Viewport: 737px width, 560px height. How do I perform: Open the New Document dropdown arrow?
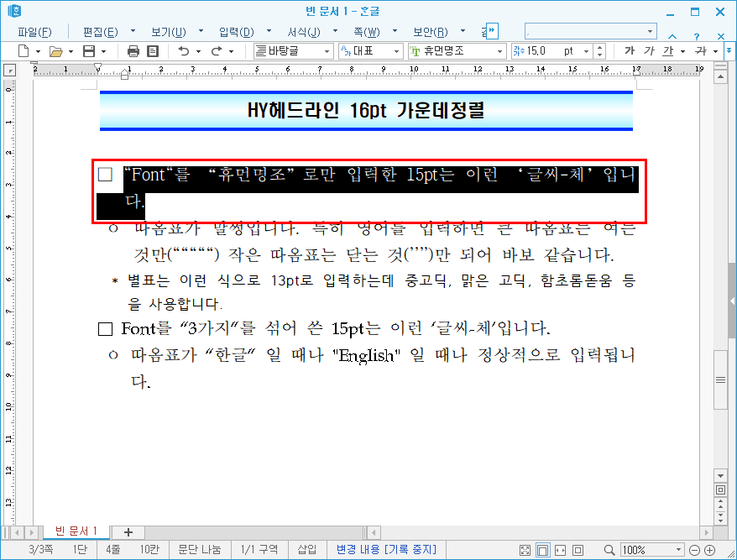click(38, 51)
